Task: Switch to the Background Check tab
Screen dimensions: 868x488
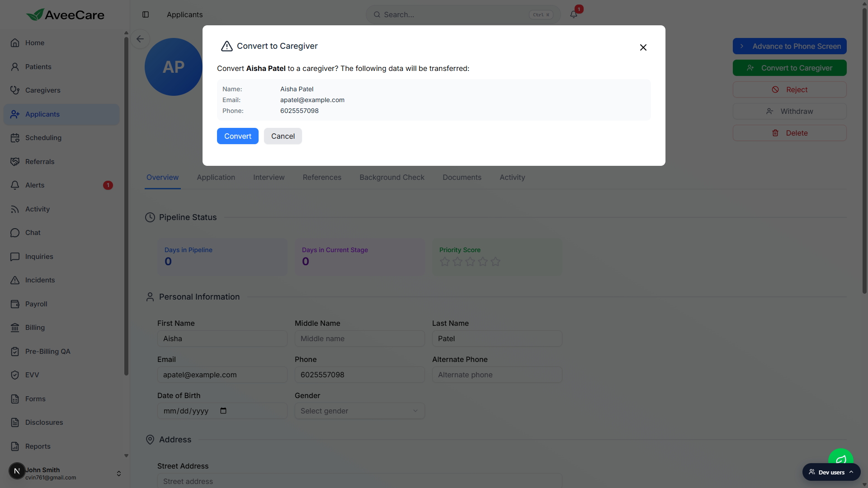Action: (x=392, y=178)
